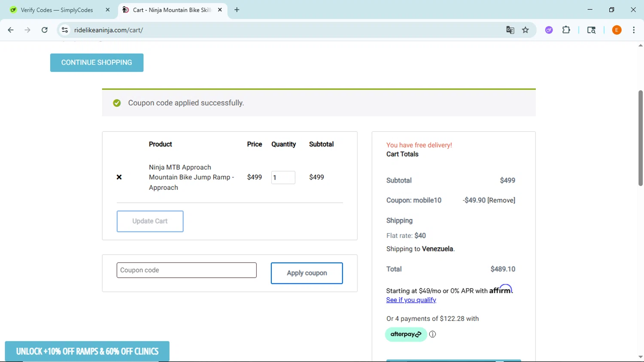
Task: Focus the Coupon code field
Action: pos(186,270)
